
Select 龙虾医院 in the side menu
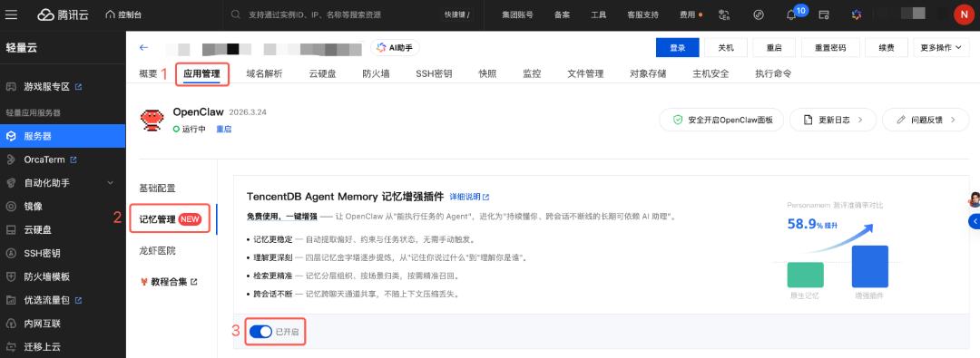[x=158, y=250]
